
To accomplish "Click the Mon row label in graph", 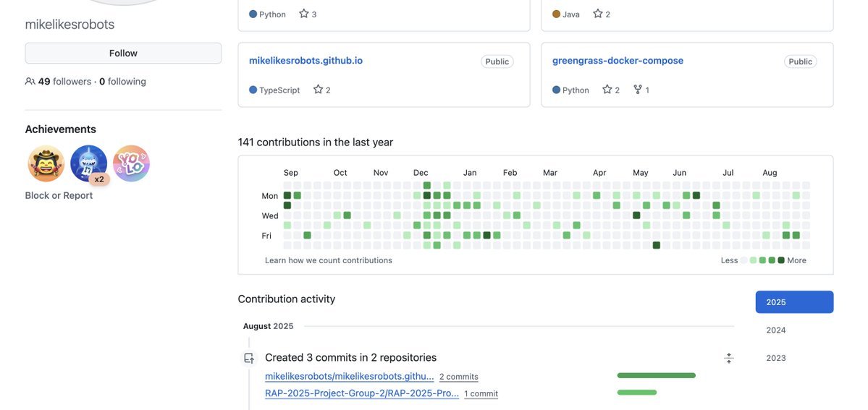I will pos(269,196).
